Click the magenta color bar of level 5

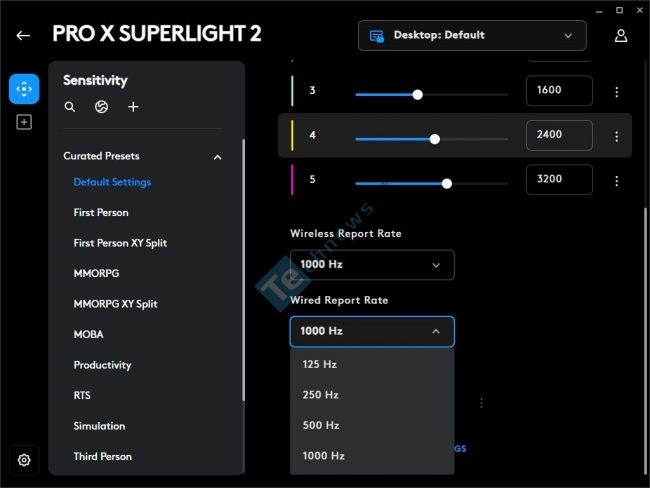point(292,180)
